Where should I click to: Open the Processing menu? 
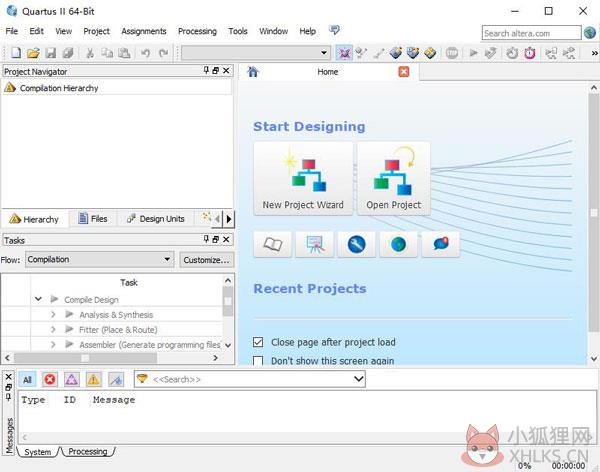click(x=197, y=31)
